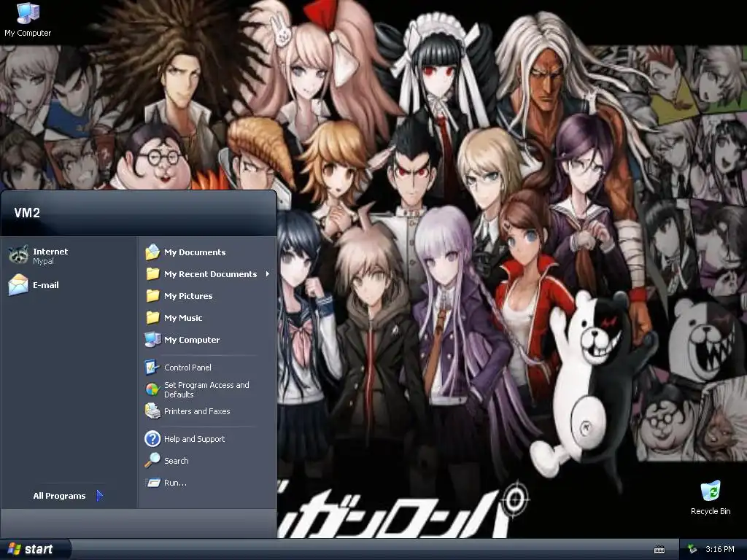Click the system tray safely remove icon
The height and width of the screenshot is (560, 747).
[x=692, y=549]
